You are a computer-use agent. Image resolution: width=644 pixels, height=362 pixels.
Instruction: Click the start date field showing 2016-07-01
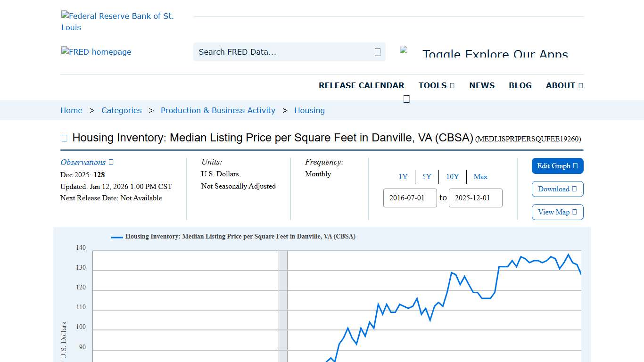410,198
